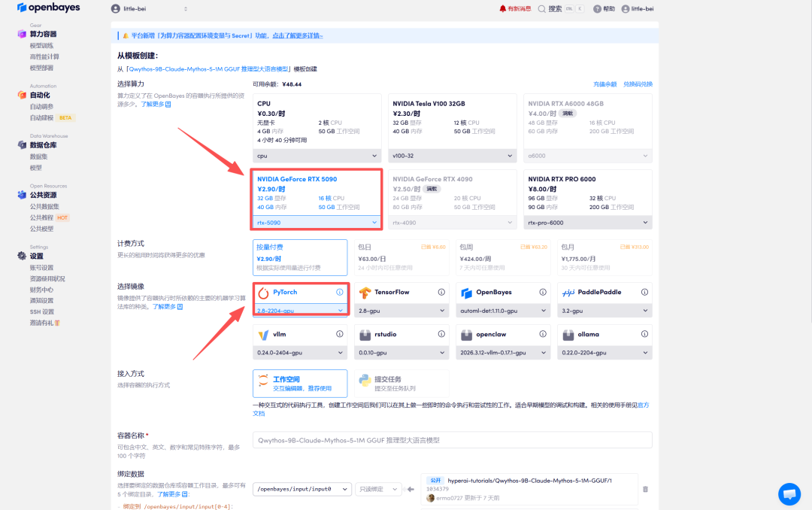Open automl-det:1.11.0-gpu dropdown
This screenshot has height=510, width=812.
pyautogui.click(x=503, y=311)
